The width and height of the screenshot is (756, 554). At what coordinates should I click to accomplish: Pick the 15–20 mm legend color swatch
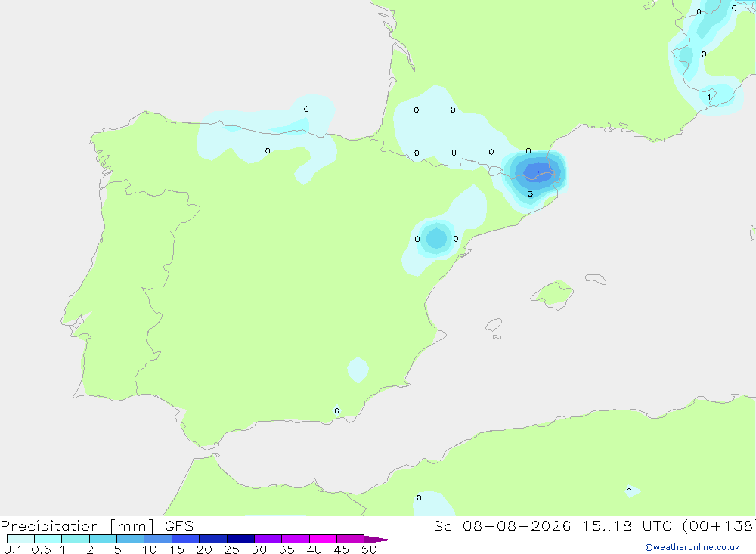pos(186,539)
